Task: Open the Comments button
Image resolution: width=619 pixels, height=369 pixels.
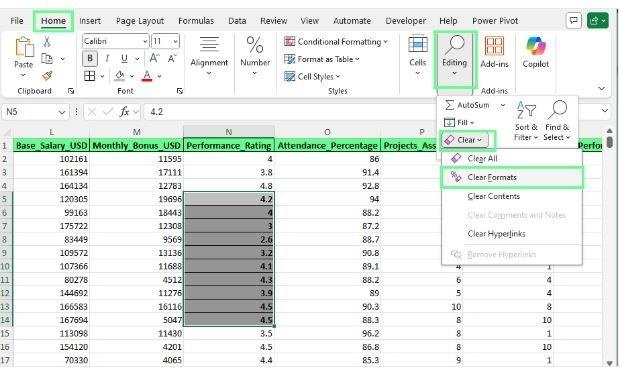Action: (574, 20)
